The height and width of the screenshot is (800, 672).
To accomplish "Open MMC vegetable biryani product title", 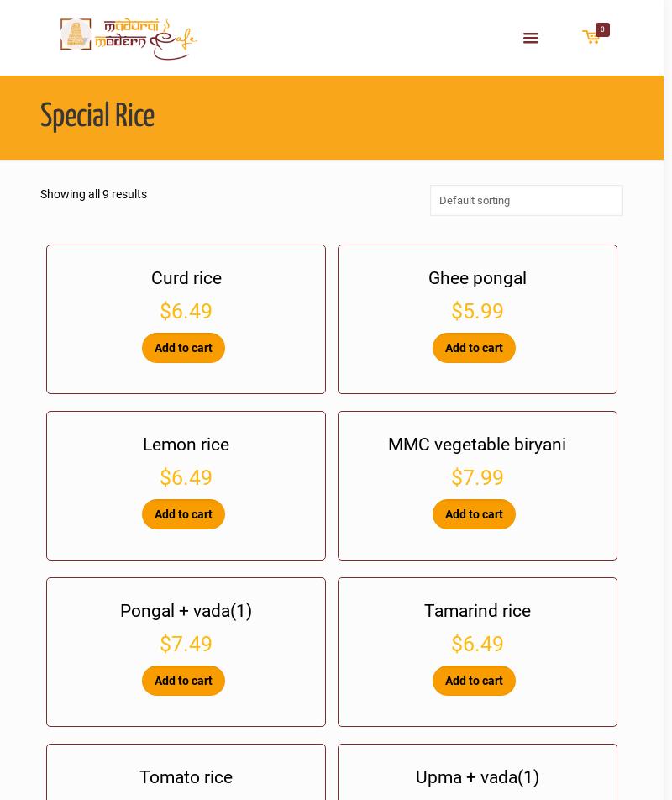I will [x=477, y=445].
